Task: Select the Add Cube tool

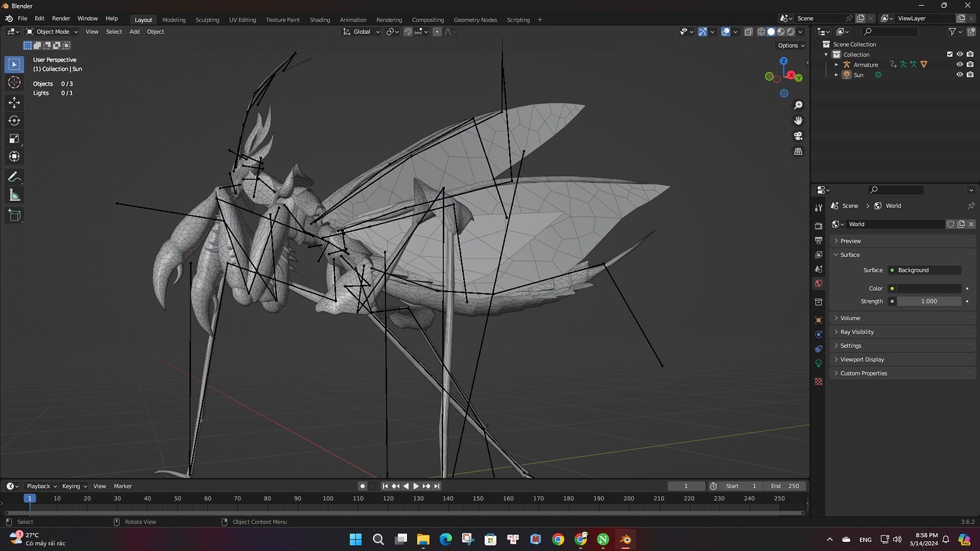Action: coord(14,215)
